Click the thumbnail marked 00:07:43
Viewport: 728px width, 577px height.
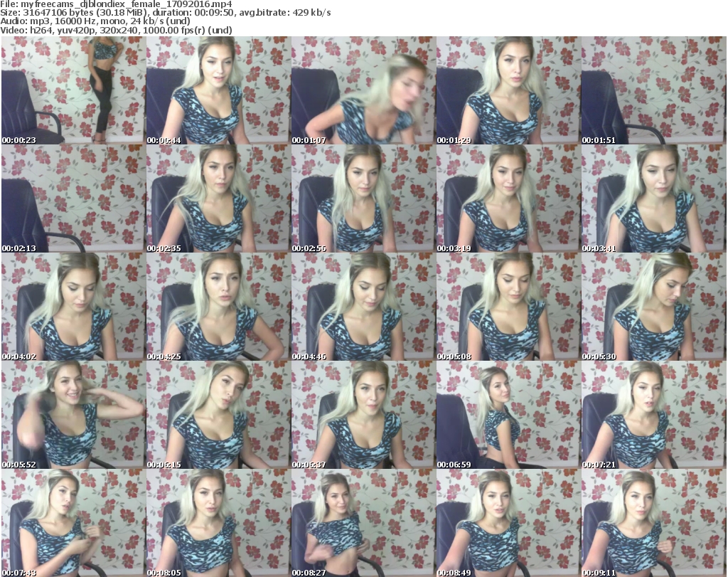(x=73, y=523)
